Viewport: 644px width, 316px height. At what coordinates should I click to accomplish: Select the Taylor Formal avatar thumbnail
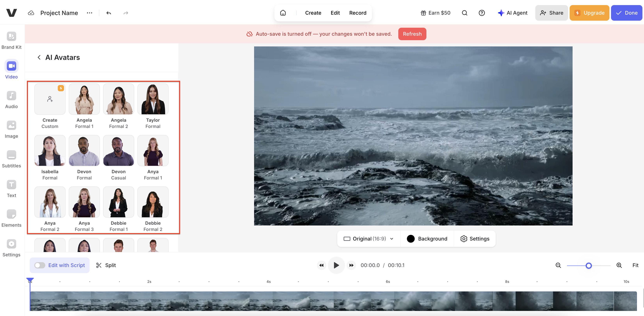click(x=153, y=99)
